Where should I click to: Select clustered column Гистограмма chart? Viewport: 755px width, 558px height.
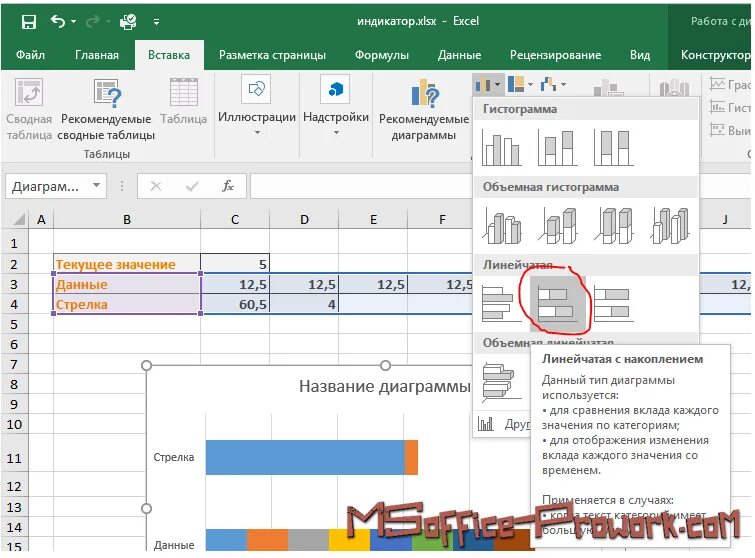pos(501,149)
